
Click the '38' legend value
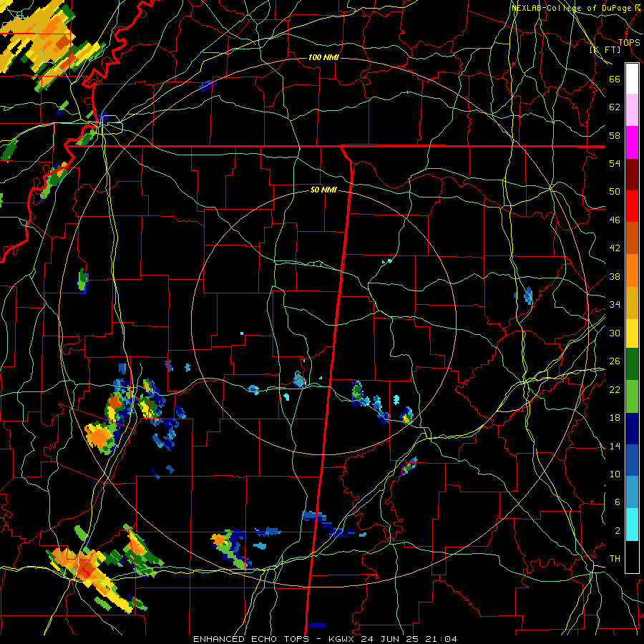pos(615,276)
